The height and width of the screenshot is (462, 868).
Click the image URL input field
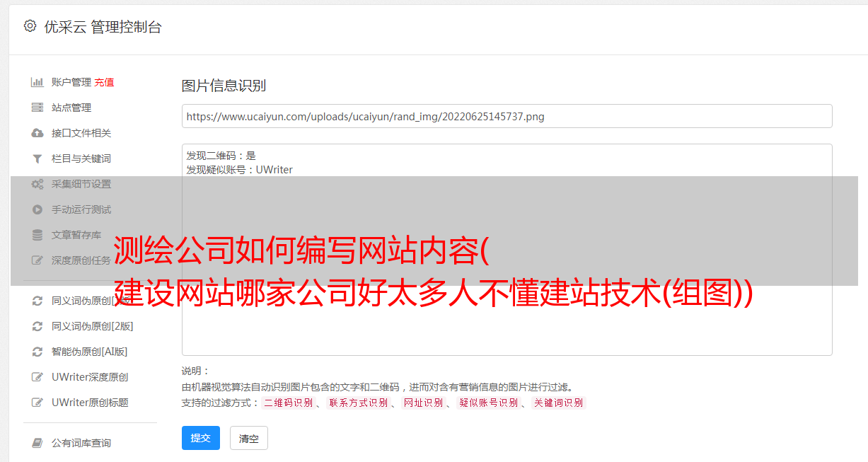(x=507, y=116)
